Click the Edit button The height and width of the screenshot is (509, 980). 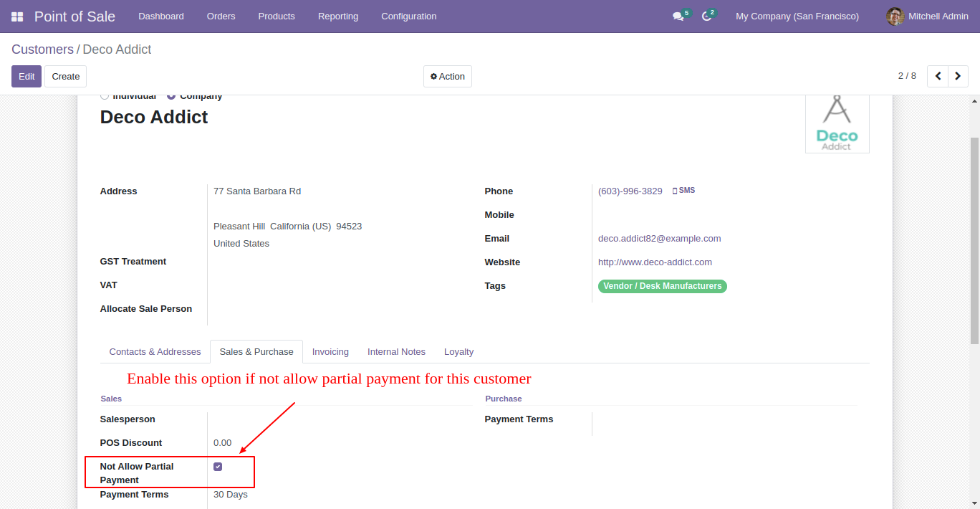tap(27, 76)
